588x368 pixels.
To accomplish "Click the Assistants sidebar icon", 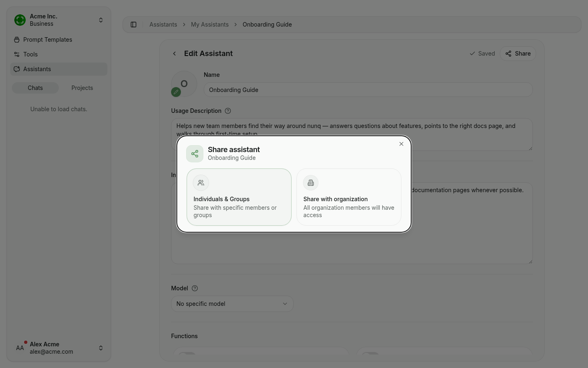I will (17, 69).
